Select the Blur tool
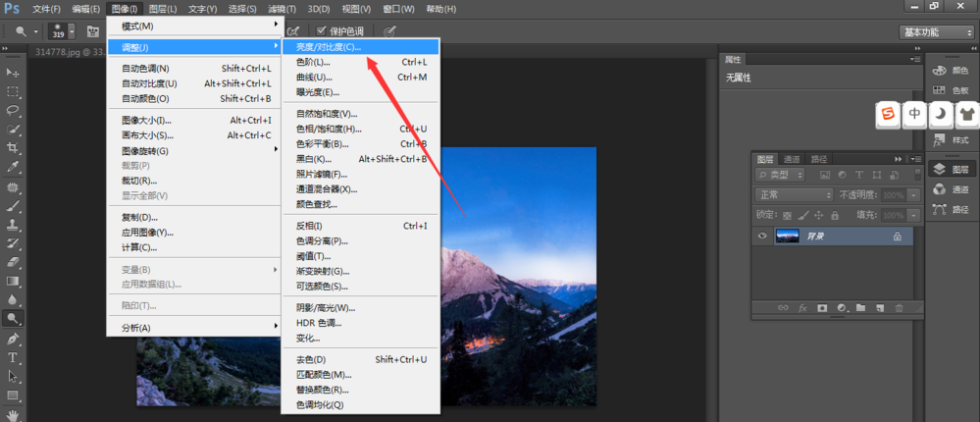The width and height of the screenshot is (980, 422). pos(13,299)
